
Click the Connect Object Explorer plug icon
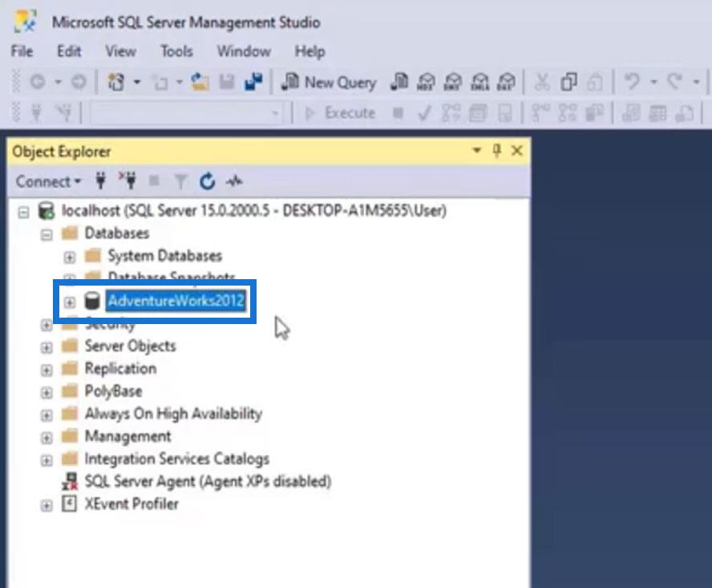[101, 181]
